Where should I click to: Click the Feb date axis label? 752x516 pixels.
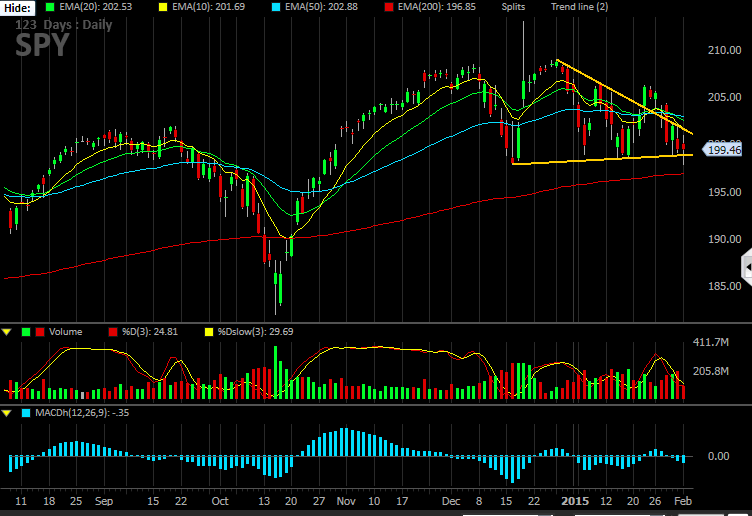[x=683, y=501]
